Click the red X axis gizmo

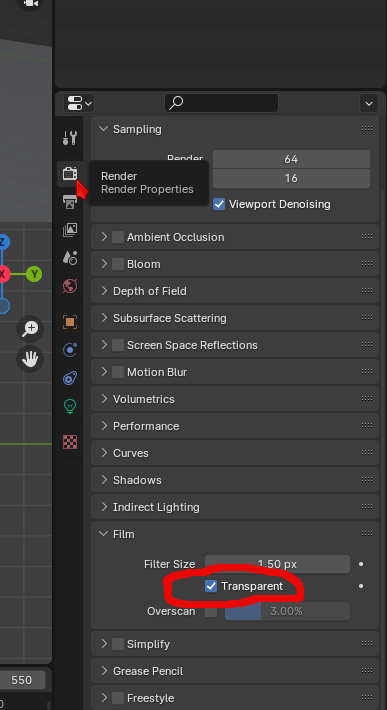(4, 274)
